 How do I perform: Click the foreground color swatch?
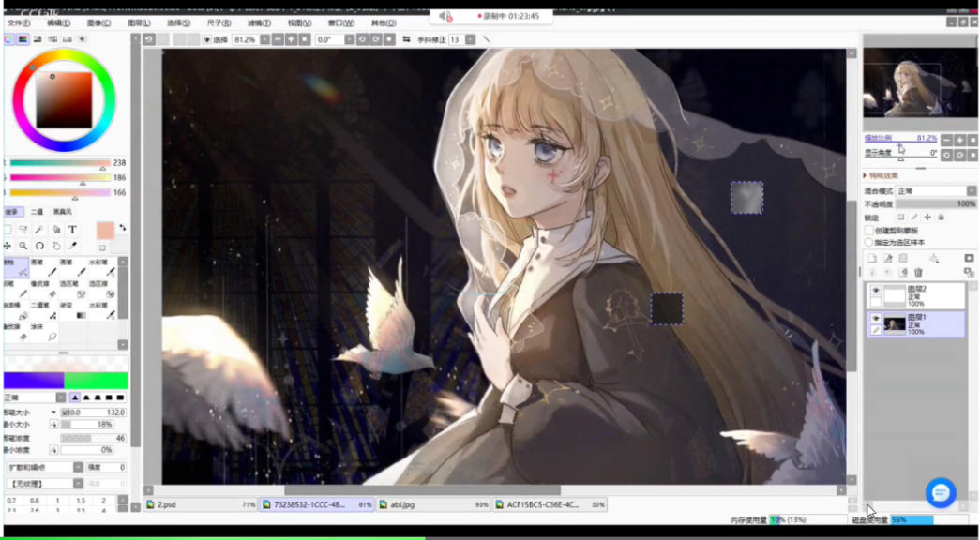pyautogui.click(x=105, y=230)
